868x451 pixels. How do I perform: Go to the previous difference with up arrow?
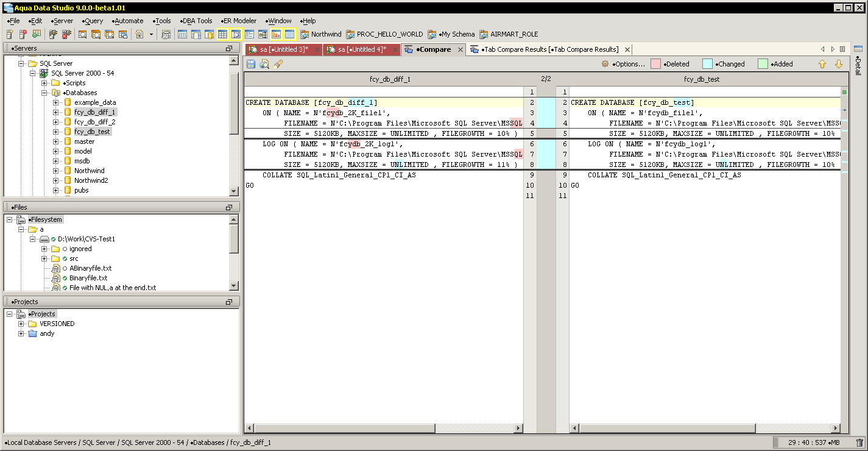822,64
